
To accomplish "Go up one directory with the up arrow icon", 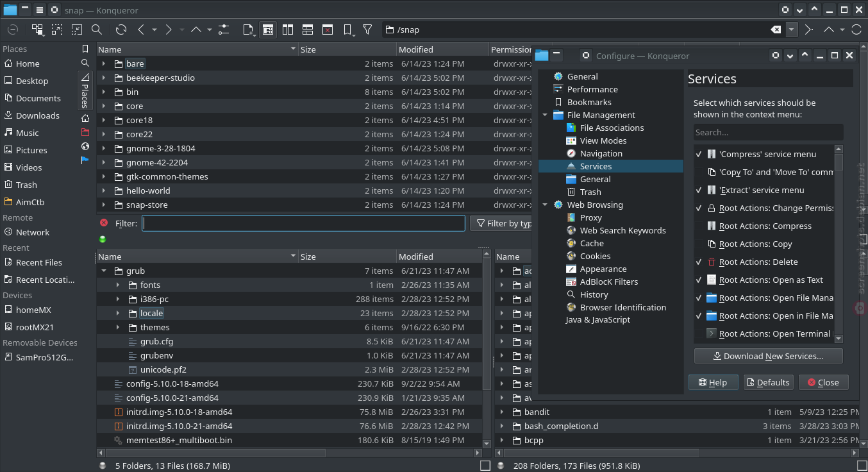I will [196, 29].
